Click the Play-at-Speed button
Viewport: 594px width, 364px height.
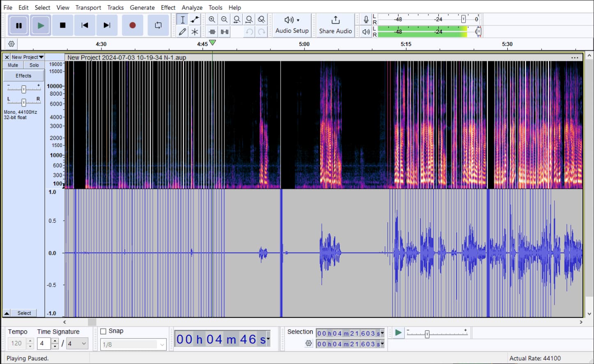click(398, 333)
